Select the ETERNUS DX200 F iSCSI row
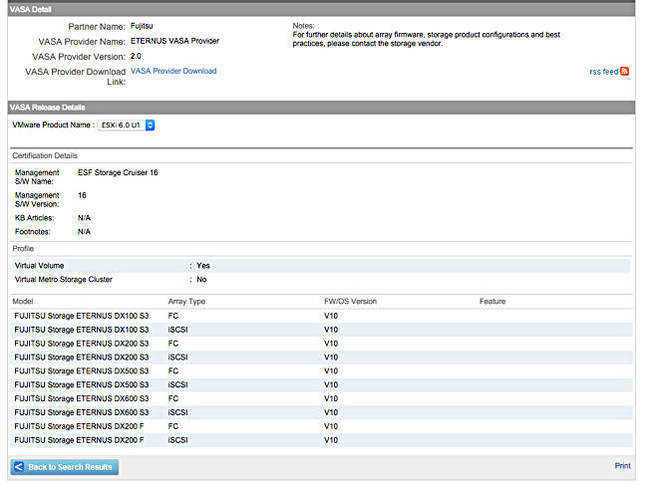648x485 pixels. (x=322, y=440)
